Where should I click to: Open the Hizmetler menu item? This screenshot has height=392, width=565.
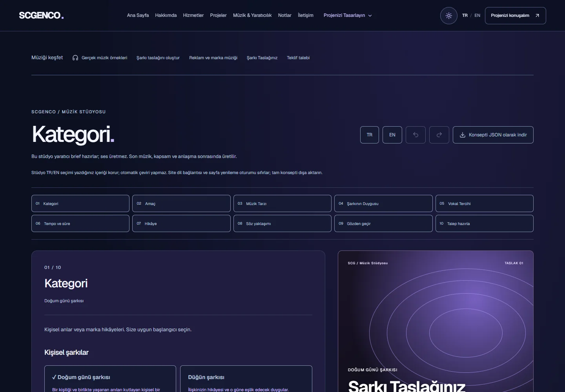click(x=193, y=15)
